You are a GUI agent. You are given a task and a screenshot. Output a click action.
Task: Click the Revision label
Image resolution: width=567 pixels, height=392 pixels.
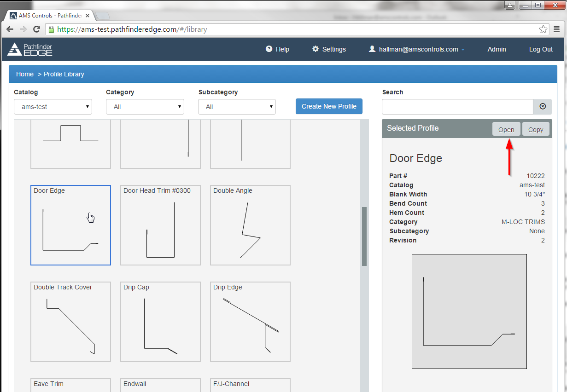click(x=403, y=240)
